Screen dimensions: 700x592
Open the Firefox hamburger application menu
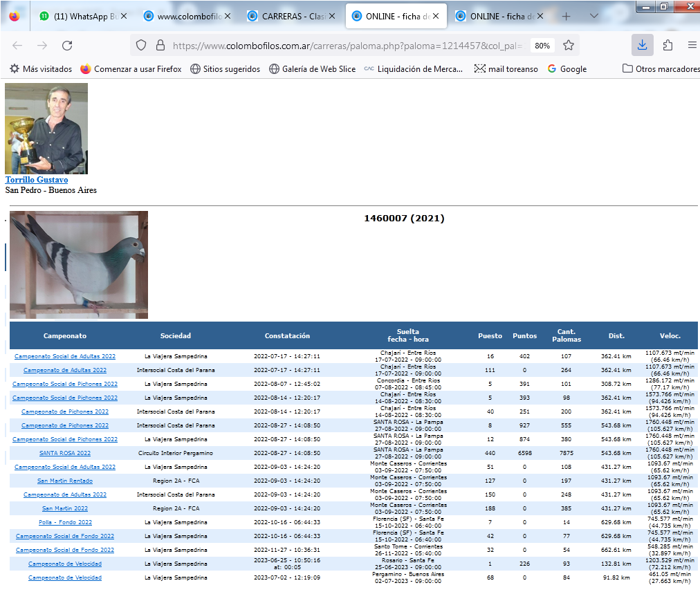pyautogui.click(x=692, y=46)
